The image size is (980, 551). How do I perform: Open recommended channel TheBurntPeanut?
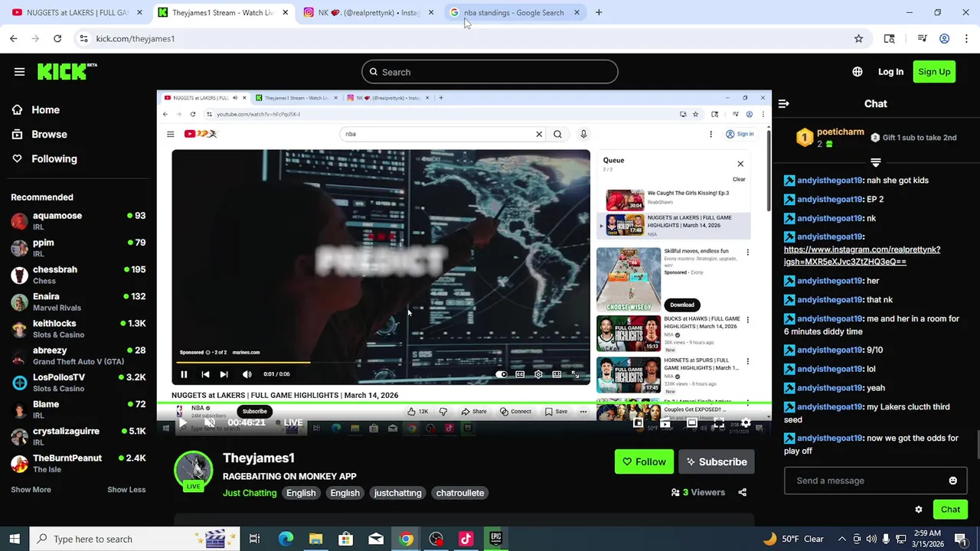(x=78, y=463)
